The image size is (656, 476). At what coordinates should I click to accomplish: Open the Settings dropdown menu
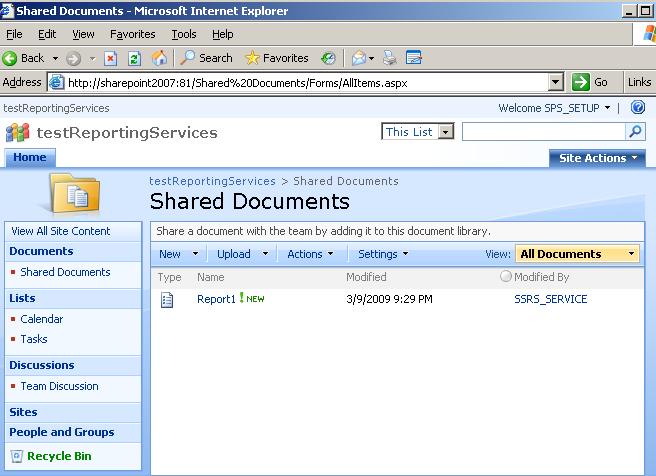383,254
